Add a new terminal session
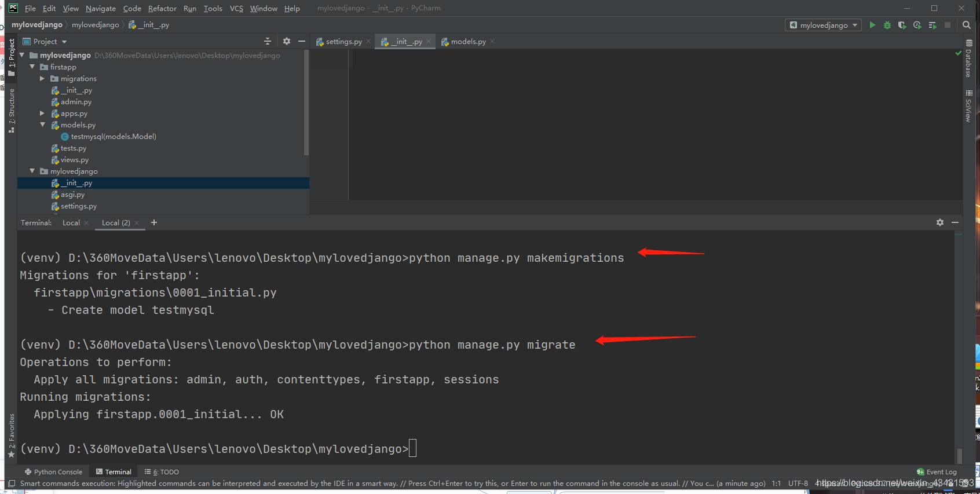The width and height of the screenshot is (980, 494). point(154,222)
